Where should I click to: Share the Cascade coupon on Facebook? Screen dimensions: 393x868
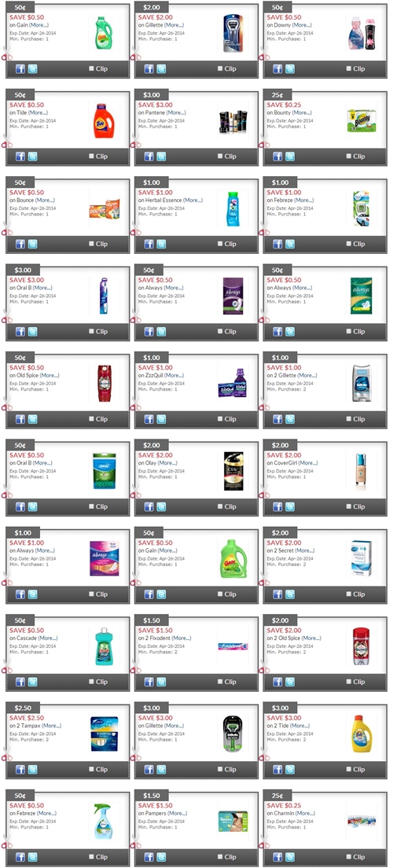20,682
